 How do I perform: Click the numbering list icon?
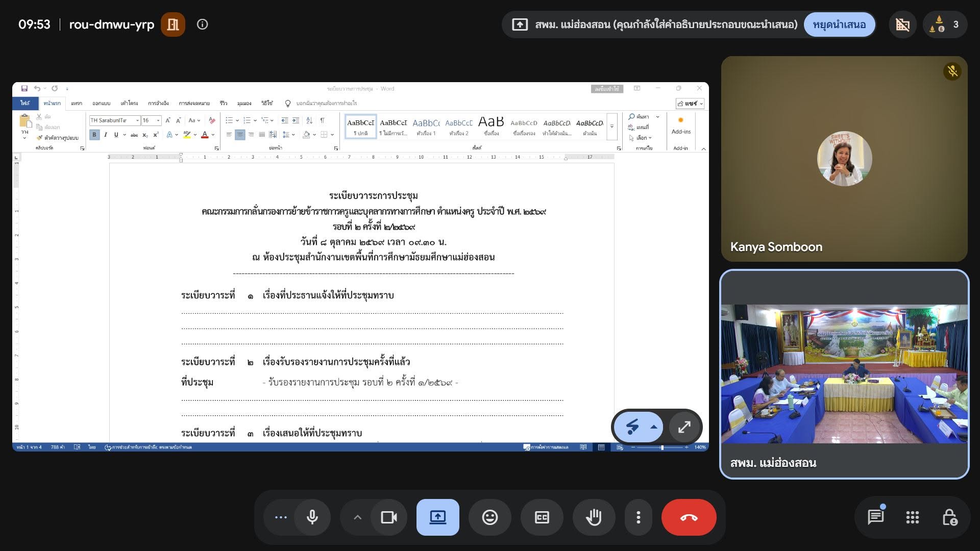coord(247,120)
